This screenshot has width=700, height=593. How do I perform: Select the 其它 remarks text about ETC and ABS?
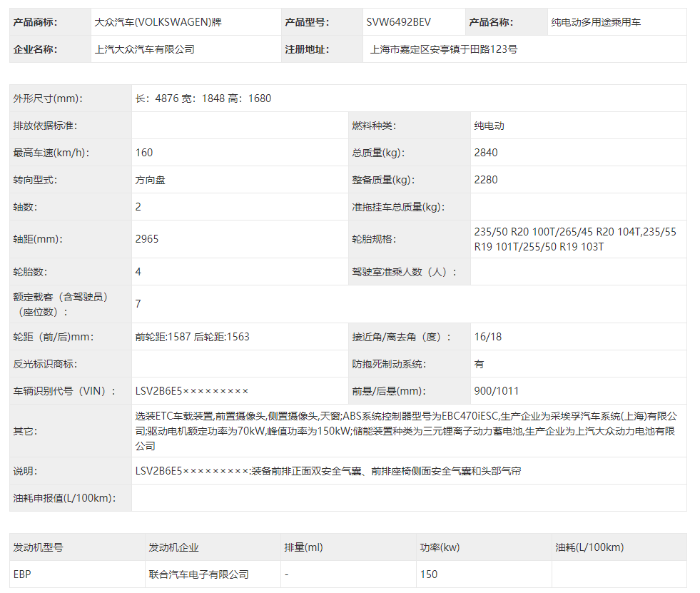click(x=406, y=431)
